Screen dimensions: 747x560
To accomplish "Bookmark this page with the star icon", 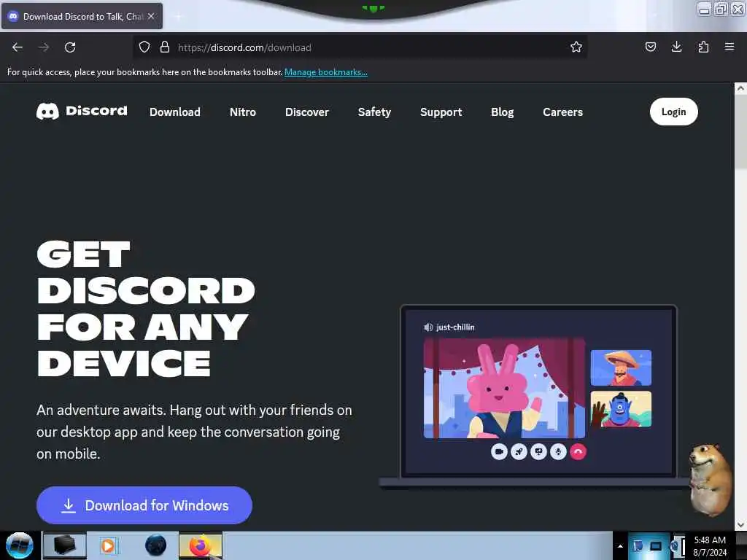I will click(576, 47).
